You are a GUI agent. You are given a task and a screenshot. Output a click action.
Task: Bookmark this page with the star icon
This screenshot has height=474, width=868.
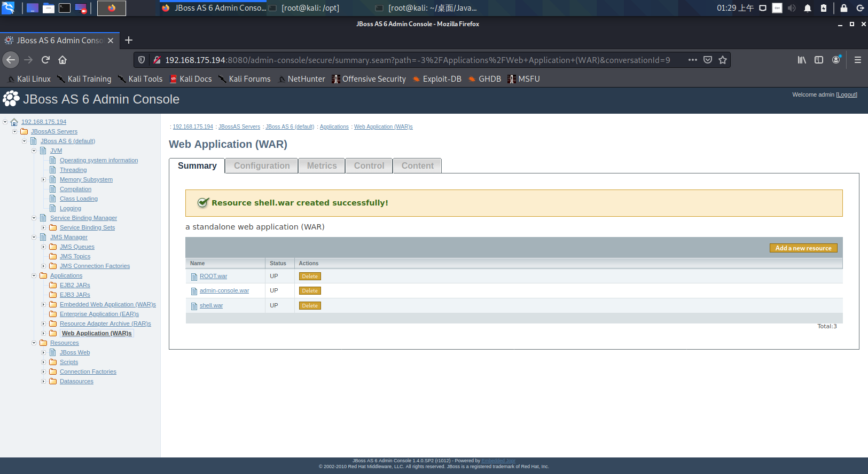click(x=723, y=60)
